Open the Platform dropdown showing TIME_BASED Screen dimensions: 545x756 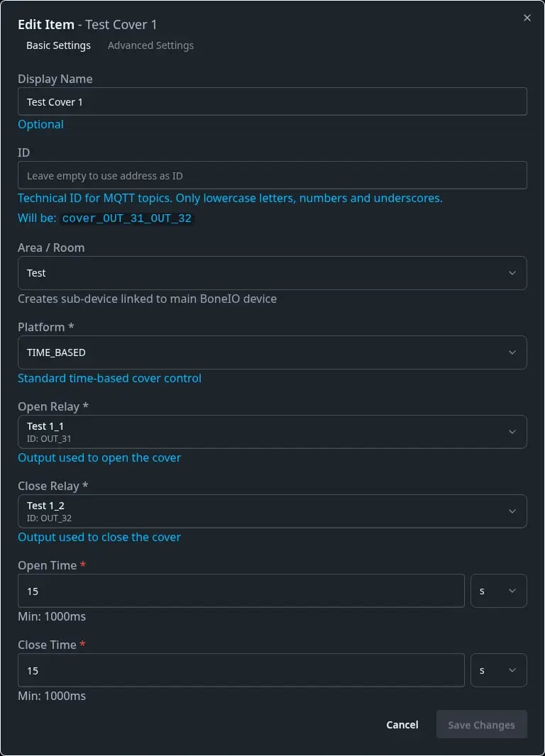pyautogui.click(x=272, y=352)
